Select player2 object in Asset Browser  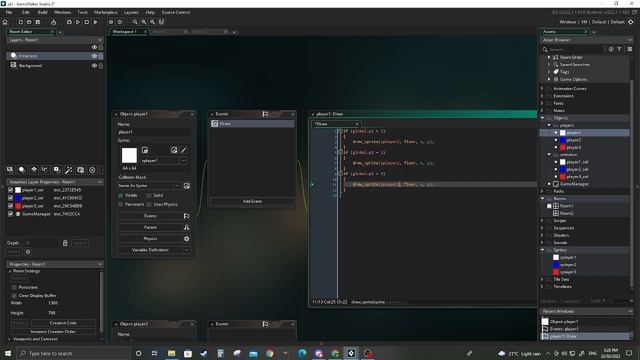(x=573, y=140)
